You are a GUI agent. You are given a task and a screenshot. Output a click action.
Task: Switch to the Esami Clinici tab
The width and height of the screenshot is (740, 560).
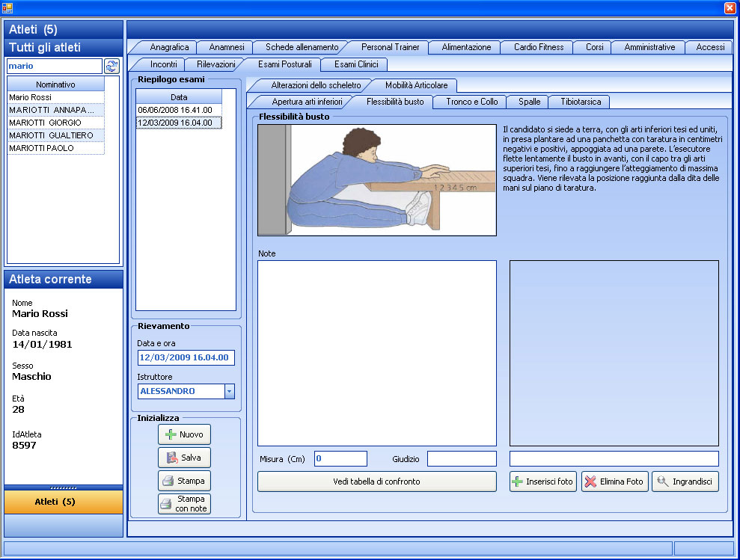click(x=355, y=64)
